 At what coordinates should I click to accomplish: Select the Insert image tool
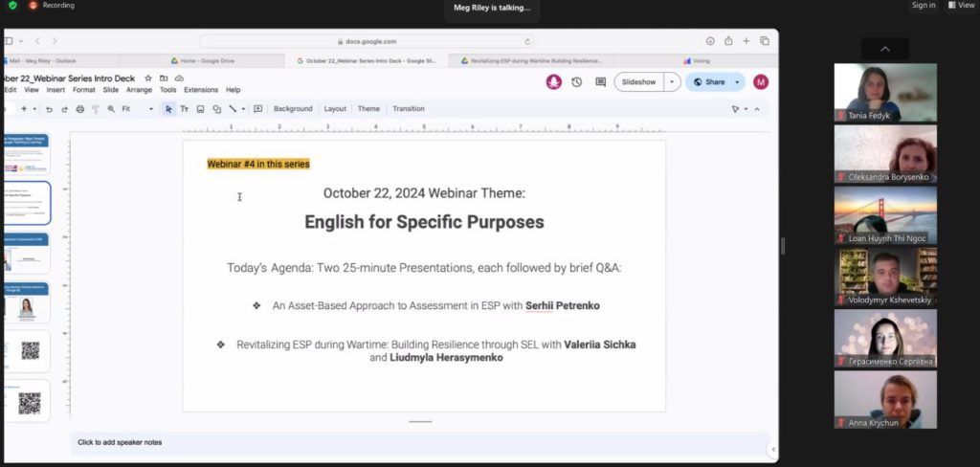pos(201,109)
